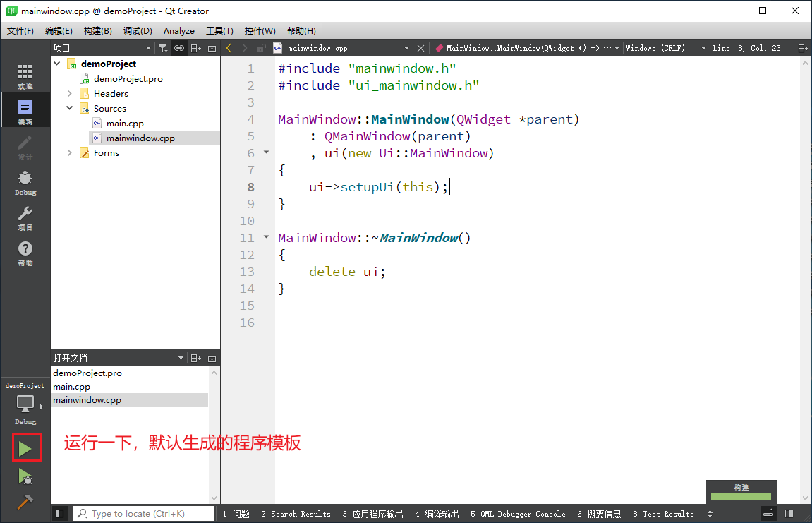The image size is (812, 523).
Task: Click the green Run button
Action: coord(25,448)
